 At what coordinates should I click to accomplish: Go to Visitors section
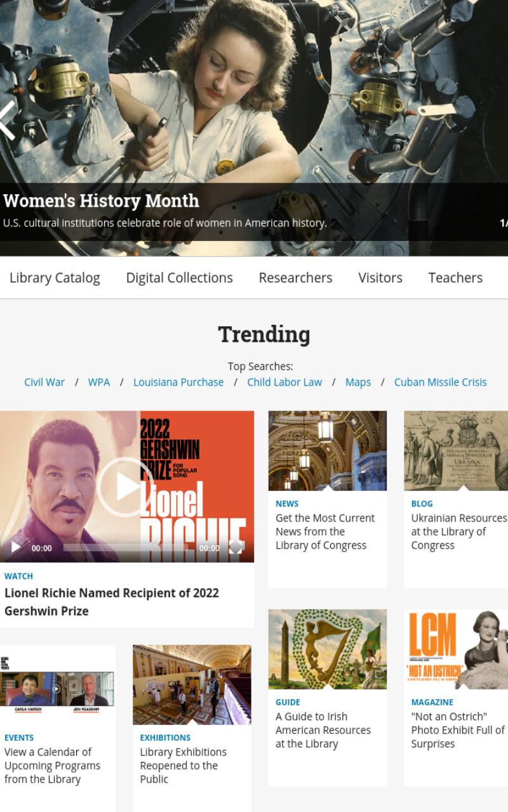coord(380,278)
